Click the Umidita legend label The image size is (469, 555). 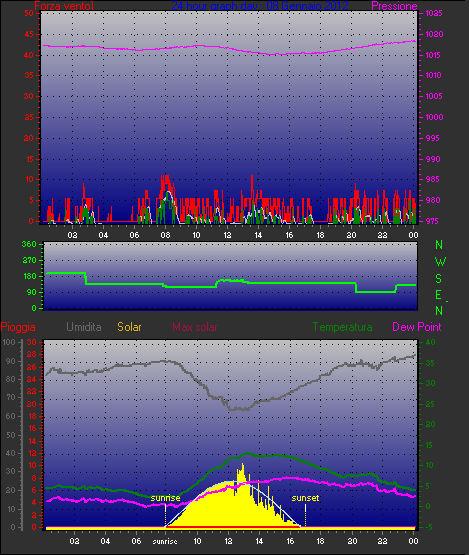84,327
